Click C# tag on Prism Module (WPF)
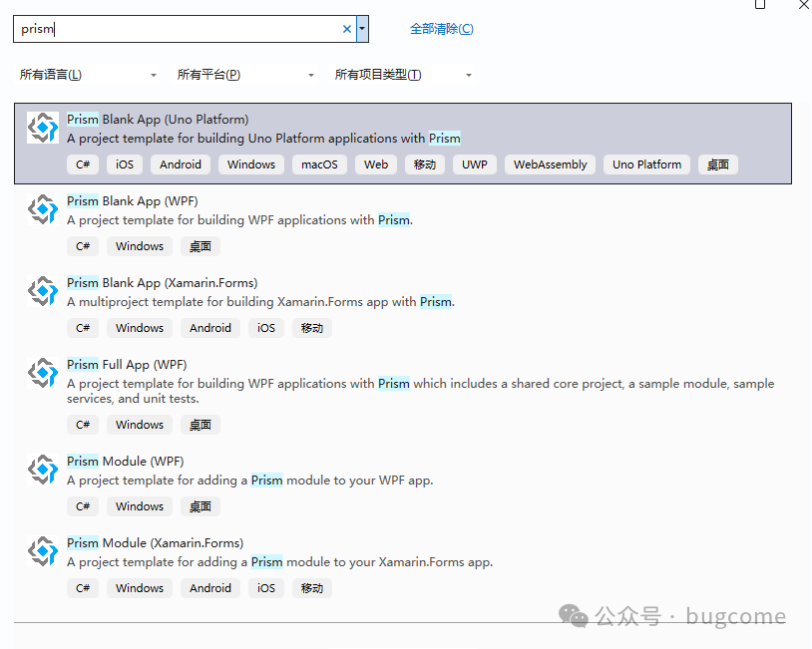Image resolution: width=812 pixels, height=649 pixels. click(x=83, y=506)
